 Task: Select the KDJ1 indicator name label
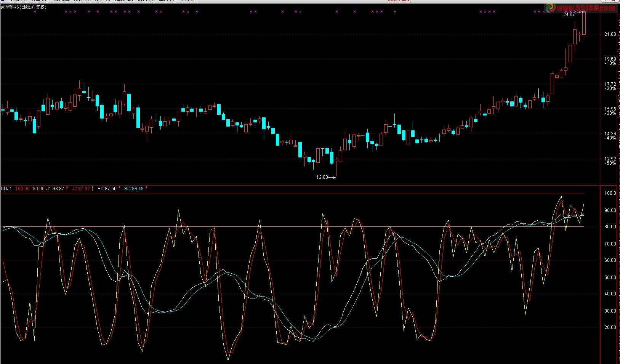(x=6, y=189)
